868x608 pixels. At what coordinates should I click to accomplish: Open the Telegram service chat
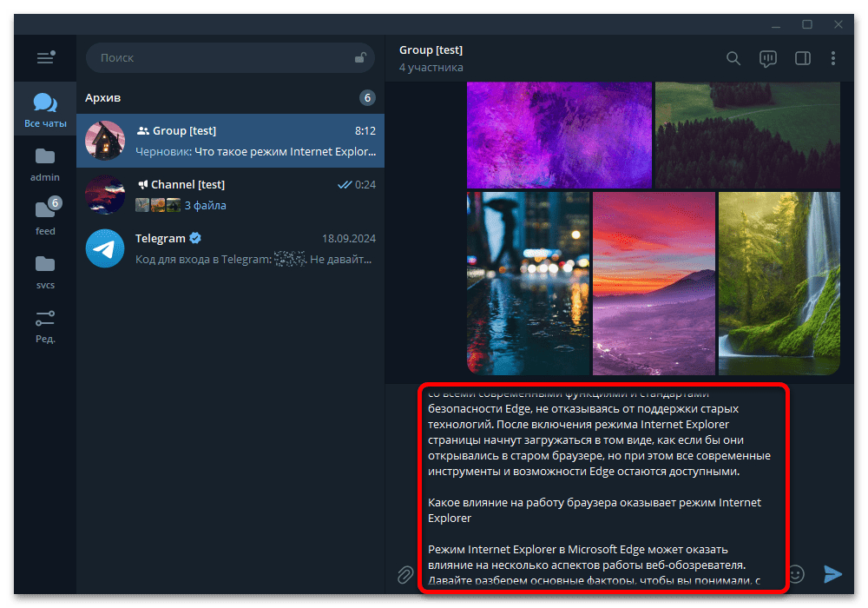coord(230,248)
